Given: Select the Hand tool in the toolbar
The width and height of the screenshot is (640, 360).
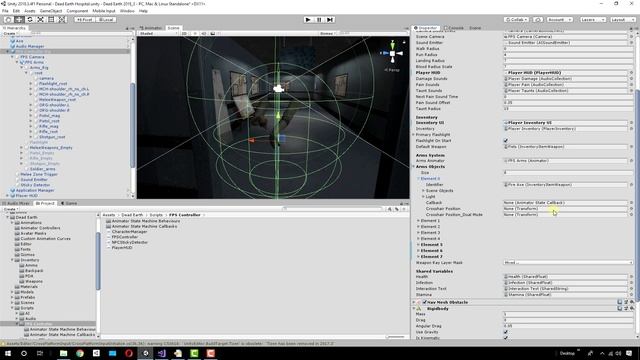Looking at the screenshot, I should [x=8, y=20].
